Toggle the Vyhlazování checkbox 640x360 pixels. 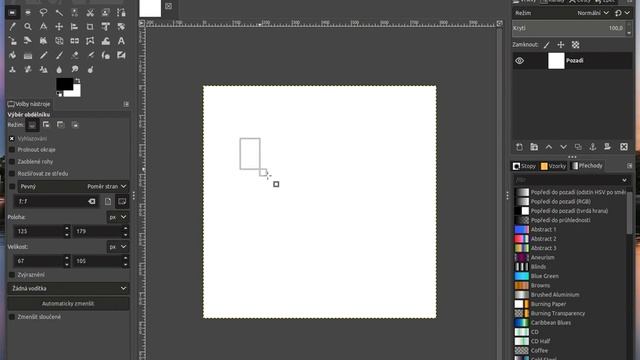[12, 139]
